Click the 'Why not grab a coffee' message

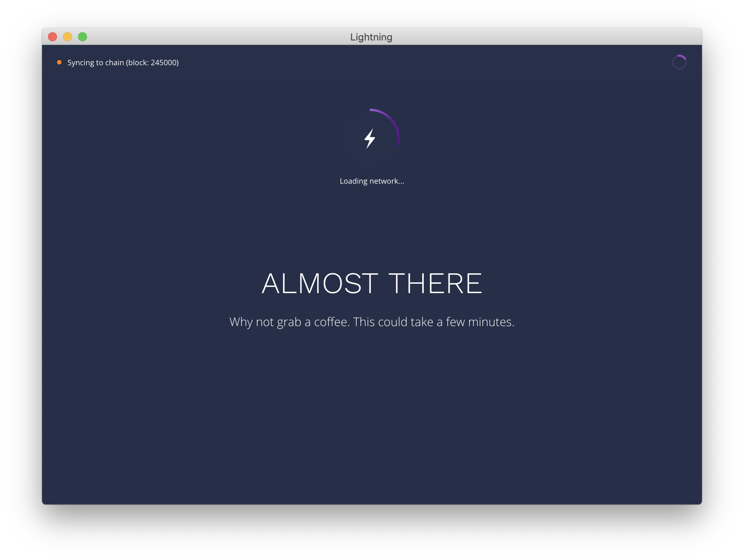372,322
